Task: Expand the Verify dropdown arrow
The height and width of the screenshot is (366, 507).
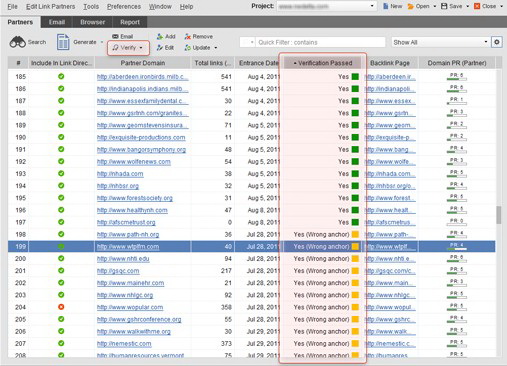Action: coord(141,48)
